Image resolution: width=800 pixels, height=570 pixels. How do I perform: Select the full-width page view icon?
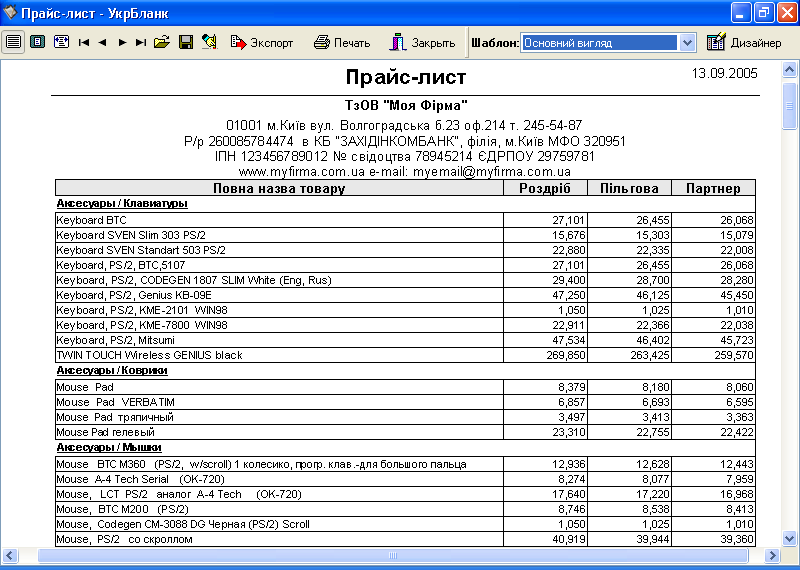pos(13,42)
